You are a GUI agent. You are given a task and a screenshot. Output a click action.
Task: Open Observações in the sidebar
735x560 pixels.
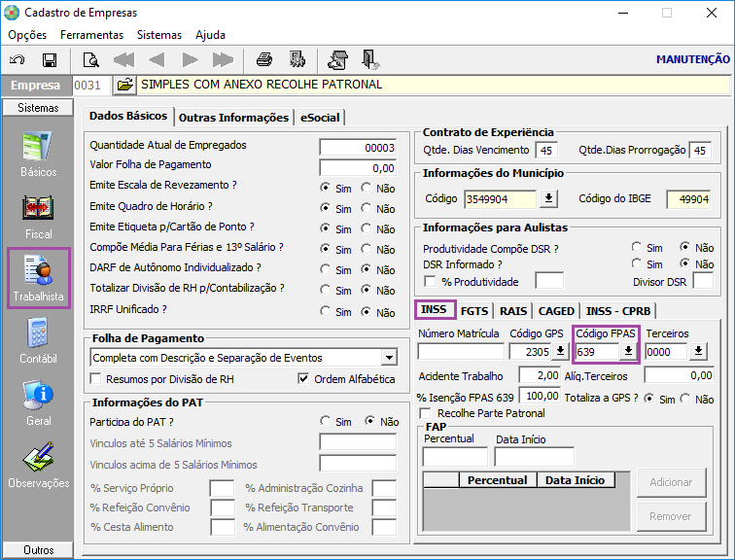[x=39, y=465]
